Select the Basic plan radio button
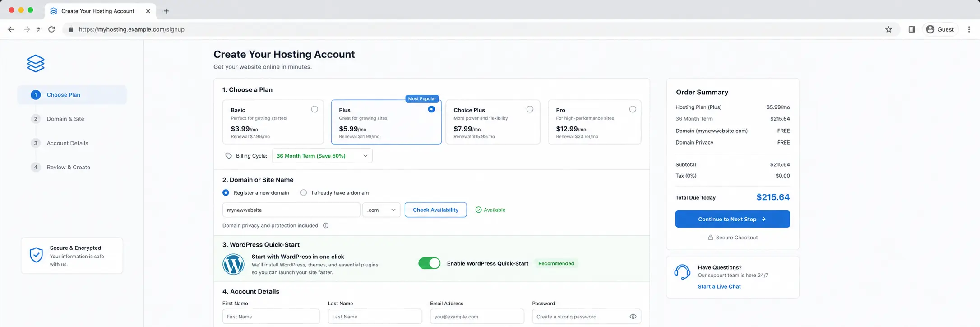The width and height of the screenshot is (980, 327). 314,109
